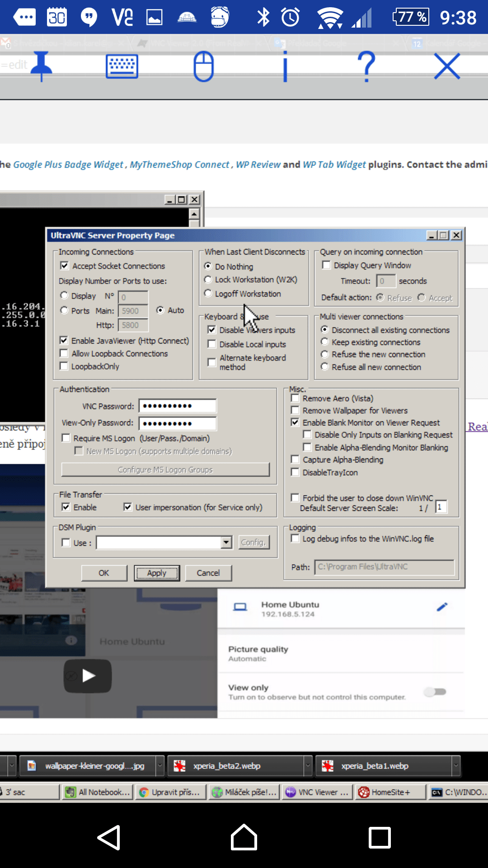Switch to Miláček píše taskbar item
Image resolution: width=488 pixels, height=868 pixels.
(x=244, y=792)
